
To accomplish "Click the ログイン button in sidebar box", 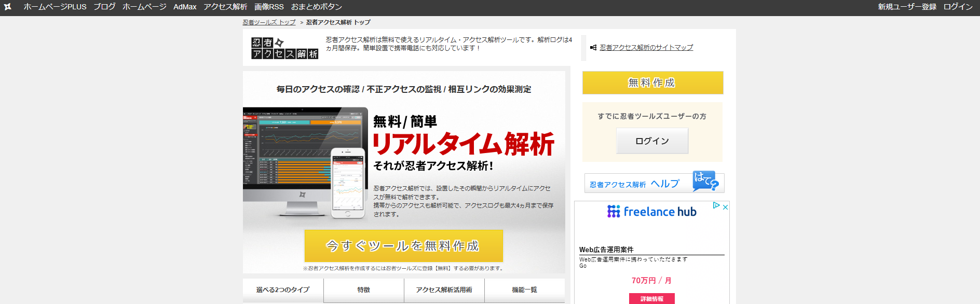I will (652, 141).
